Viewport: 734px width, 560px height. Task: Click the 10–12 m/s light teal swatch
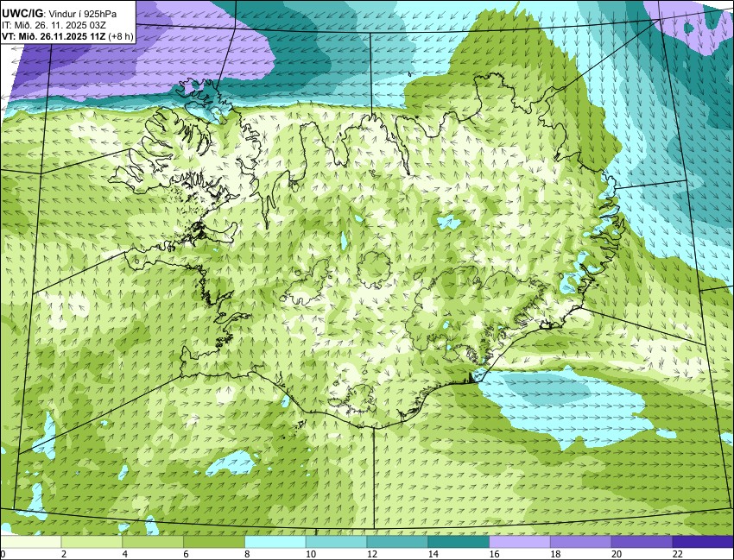336,542
